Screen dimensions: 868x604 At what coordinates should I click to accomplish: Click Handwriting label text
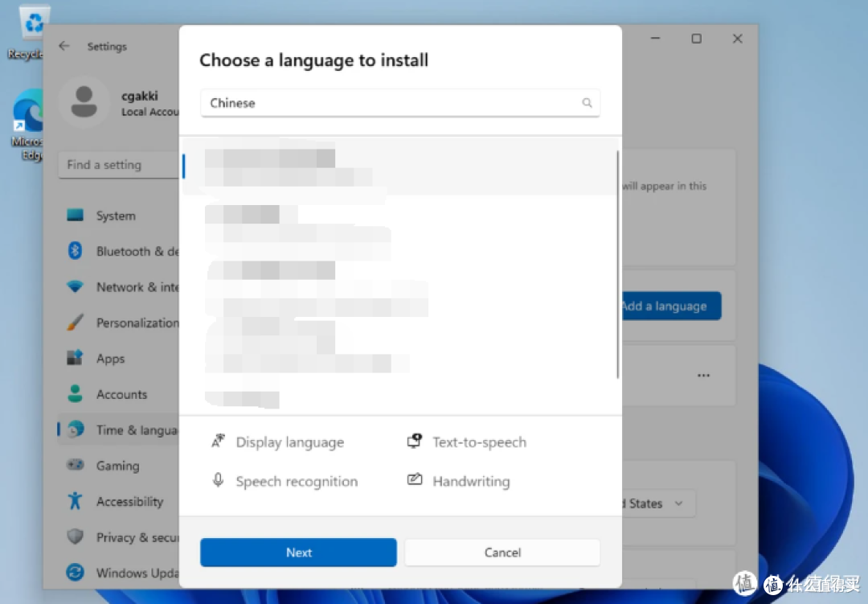tap(471, 481)
